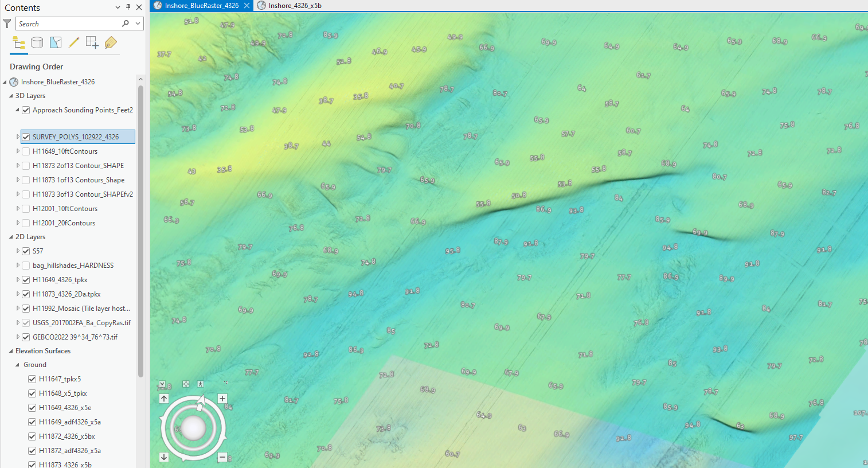Open the List By Labeling tag icon

tap(110, 42)
